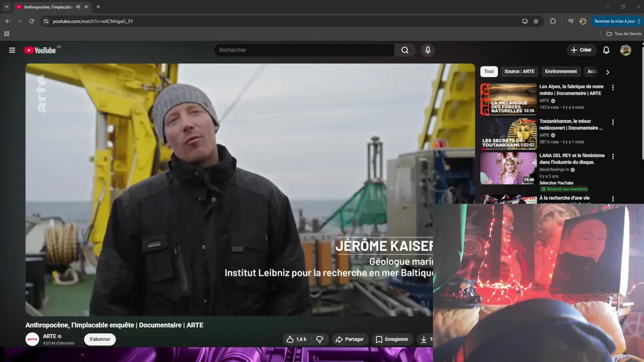Switch to the Anthropocène browser tab

point(48,7)
